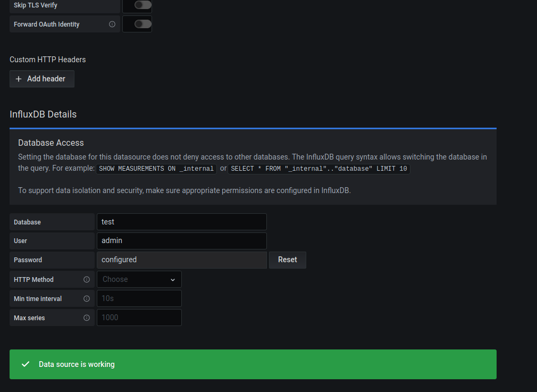Click the HTTP Method info icon
The image size is (537, 392).
coord(87,279)
